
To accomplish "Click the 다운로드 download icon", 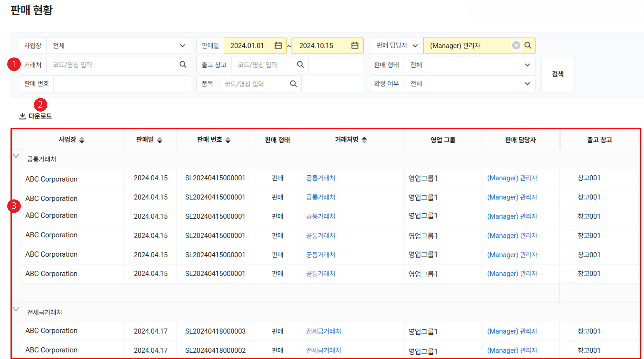I will [x=22, y=116].
